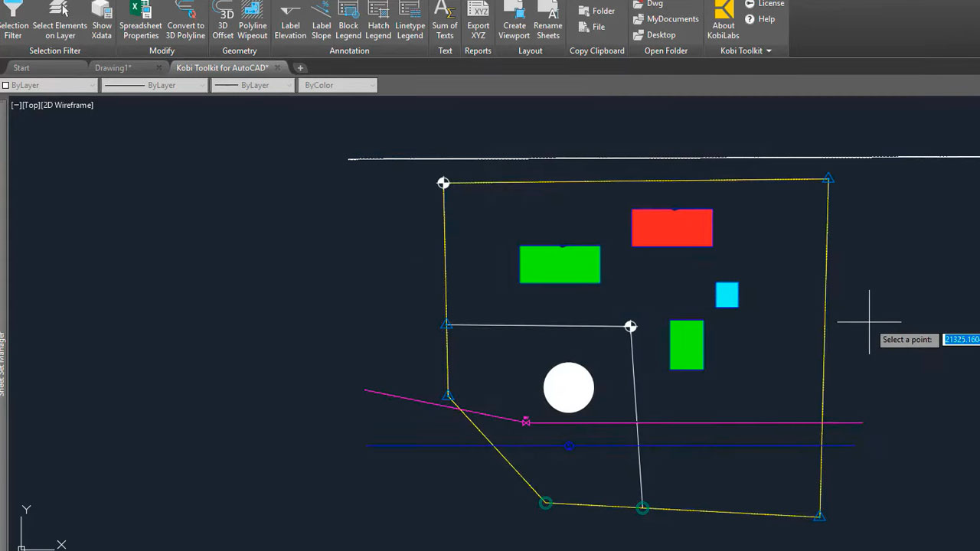Open the ByLayer color dropdown
This screenshot has height=551, width=980.
click(x=49, y=85)
